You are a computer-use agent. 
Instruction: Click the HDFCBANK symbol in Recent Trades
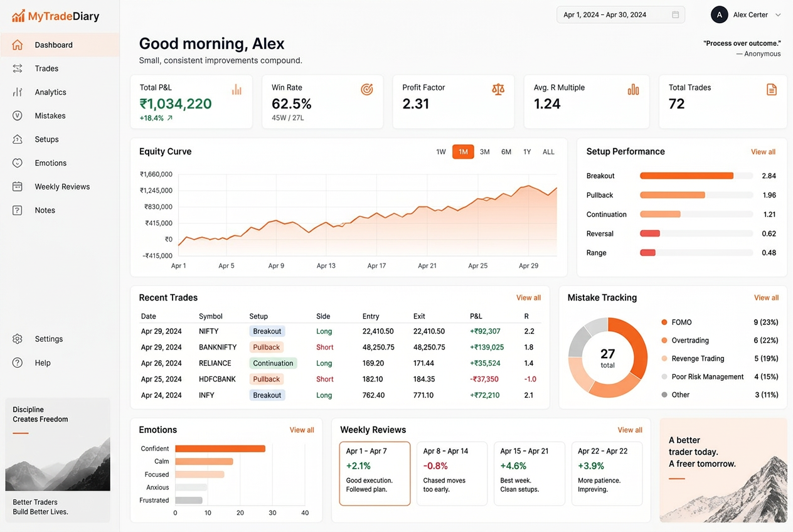[x=216, y=379]
